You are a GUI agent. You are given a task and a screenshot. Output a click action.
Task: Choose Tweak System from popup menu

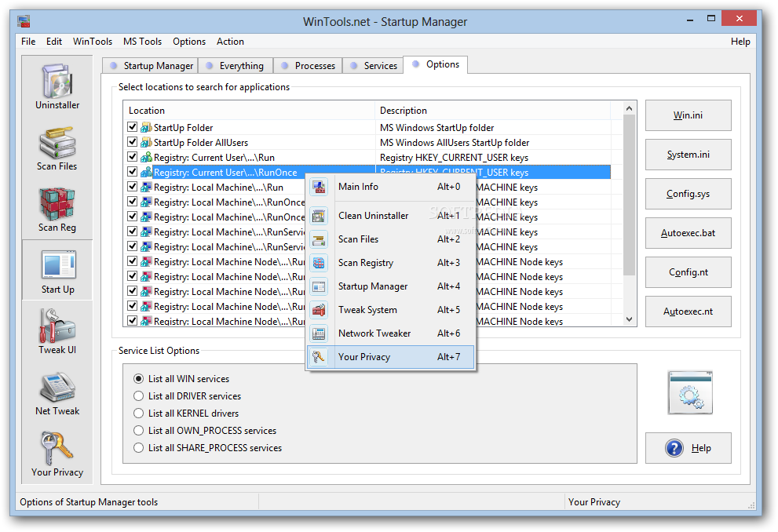pyautogui.click(x=391, y=310)
